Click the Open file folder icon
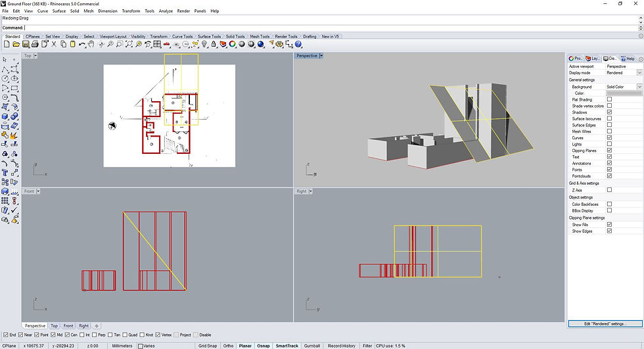 coord(16,44)
